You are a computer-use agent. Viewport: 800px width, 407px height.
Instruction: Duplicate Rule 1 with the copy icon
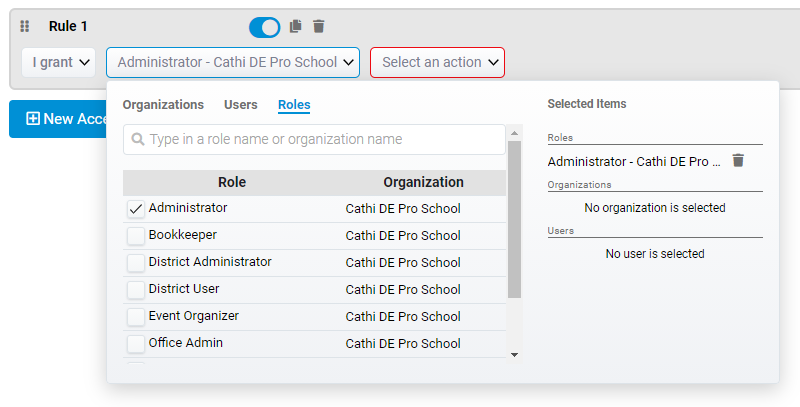click(x=296, y=27)
